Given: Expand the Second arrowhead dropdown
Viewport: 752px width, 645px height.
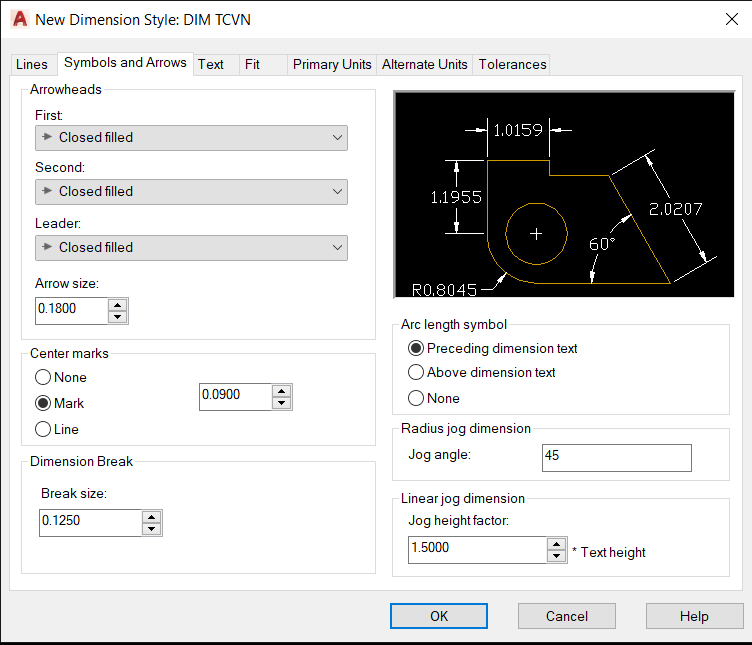Looking at the screenshot, I should click(x=191, y=191).
